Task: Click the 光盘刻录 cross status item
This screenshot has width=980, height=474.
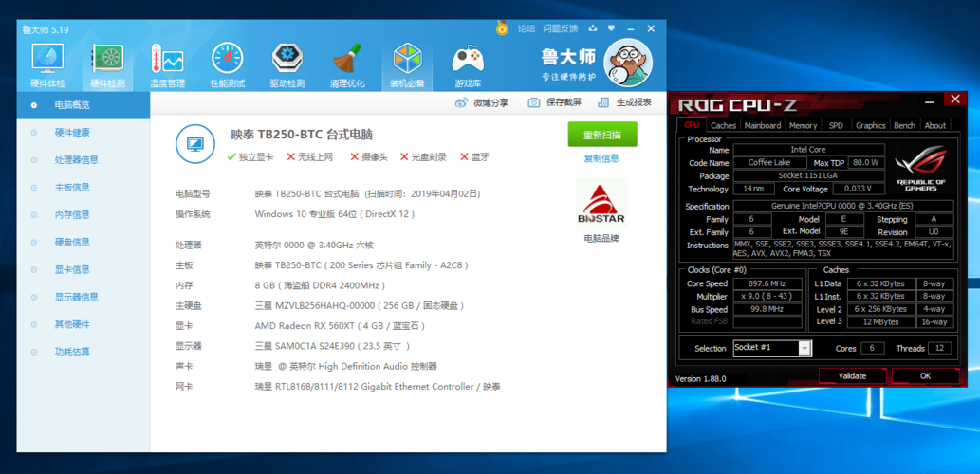Action: tap(423, 156)
